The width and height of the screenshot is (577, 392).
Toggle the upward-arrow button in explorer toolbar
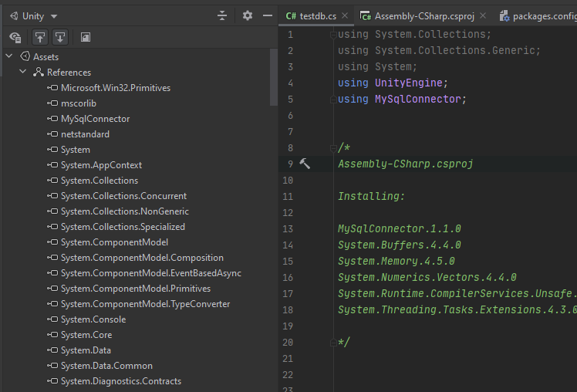pyautogui.click(x=39, y=37)
